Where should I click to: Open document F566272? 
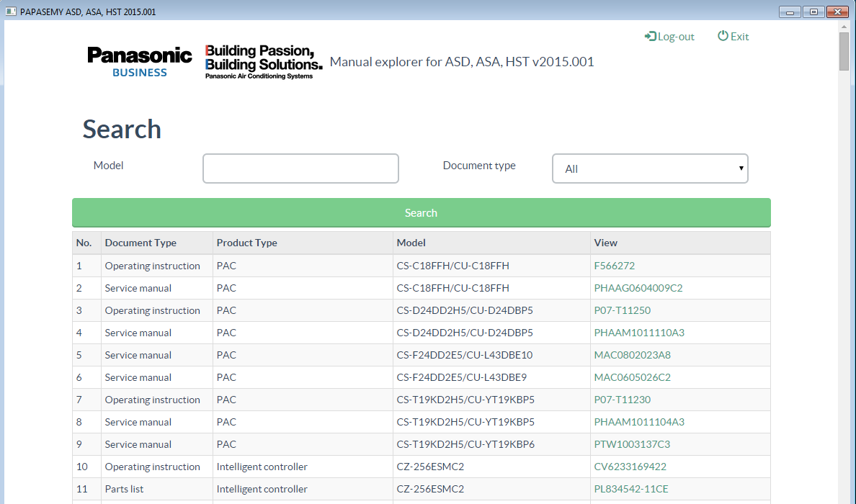click(614, 266)
